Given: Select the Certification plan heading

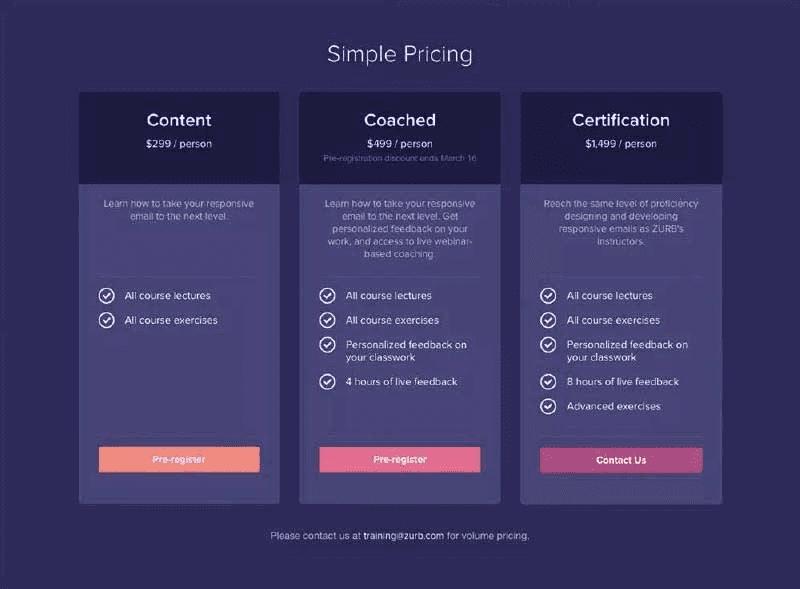Looking at the screenshot, I should click(621, 120).
